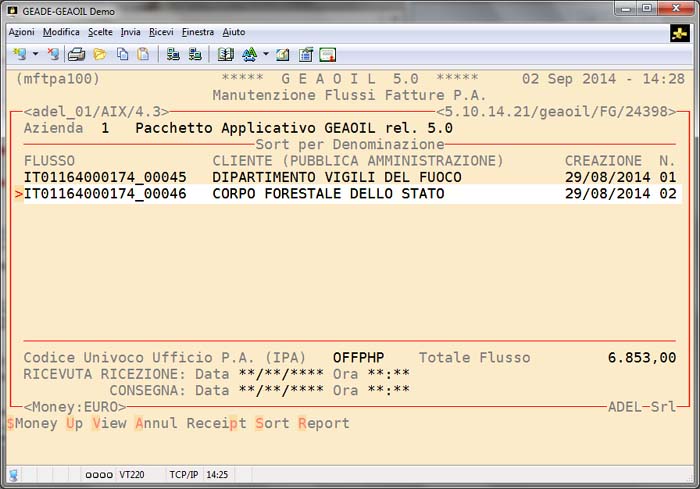The image size is (700, 489).
Task: Expand the dropdown arrow beside the blue-green icon
Action: coord(265,54)
